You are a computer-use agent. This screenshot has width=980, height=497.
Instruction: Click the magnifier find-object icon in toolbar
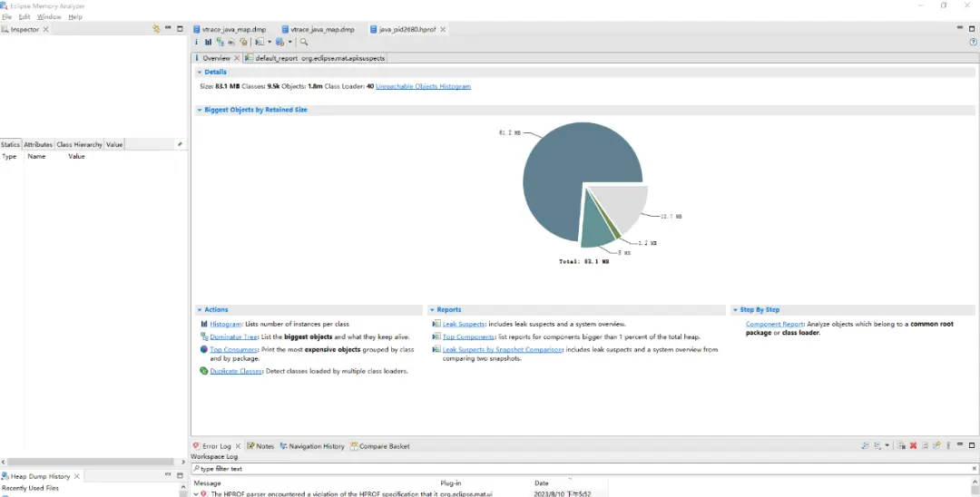click(304, 42)
